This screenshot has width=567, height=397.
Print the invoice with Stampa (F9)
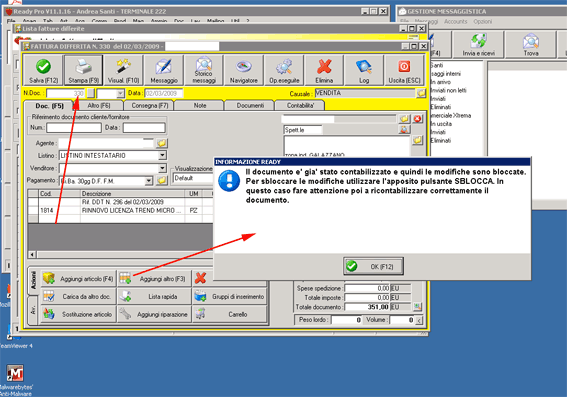click(x=84, y=70)
